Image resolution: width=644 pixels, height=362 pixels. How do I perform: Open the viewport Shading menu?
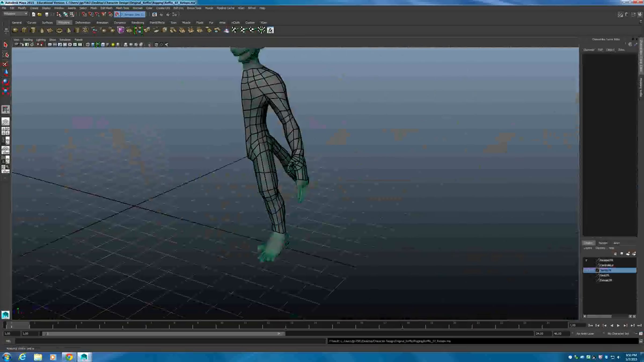tap(28, 40)
